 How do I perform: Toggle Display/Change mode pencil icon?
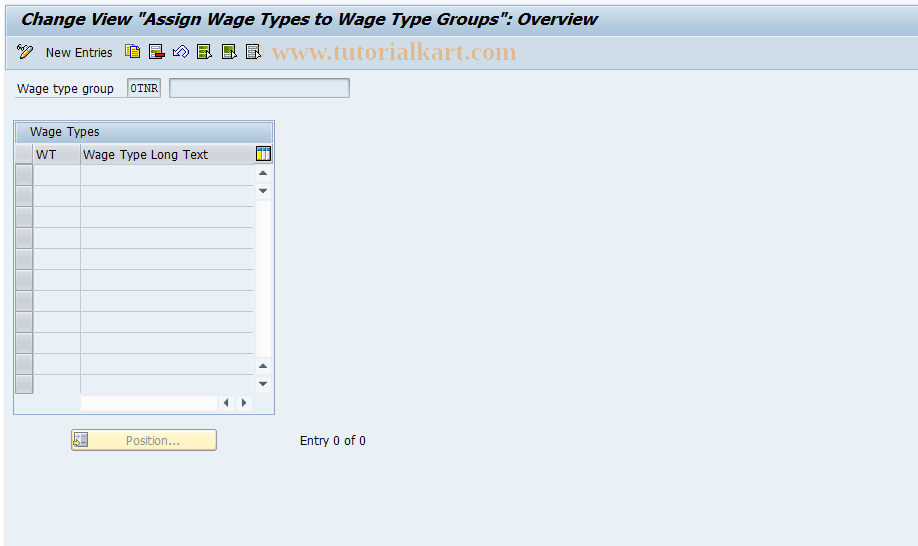tap(25, 52)
